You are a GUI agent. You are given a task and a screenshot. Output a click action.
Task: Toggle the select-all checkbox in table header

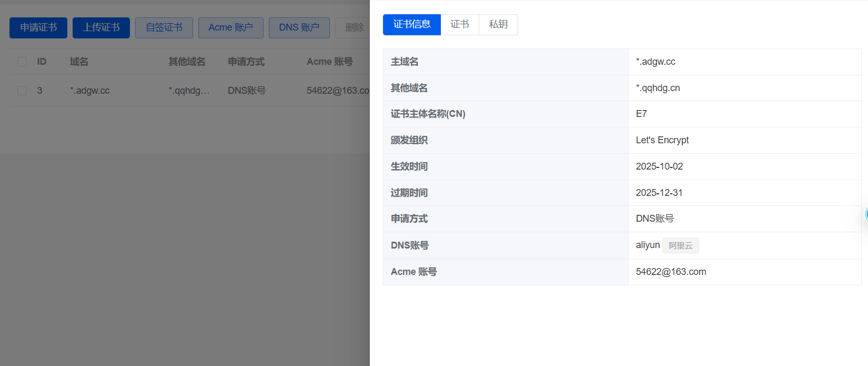[x=22, y=62]
